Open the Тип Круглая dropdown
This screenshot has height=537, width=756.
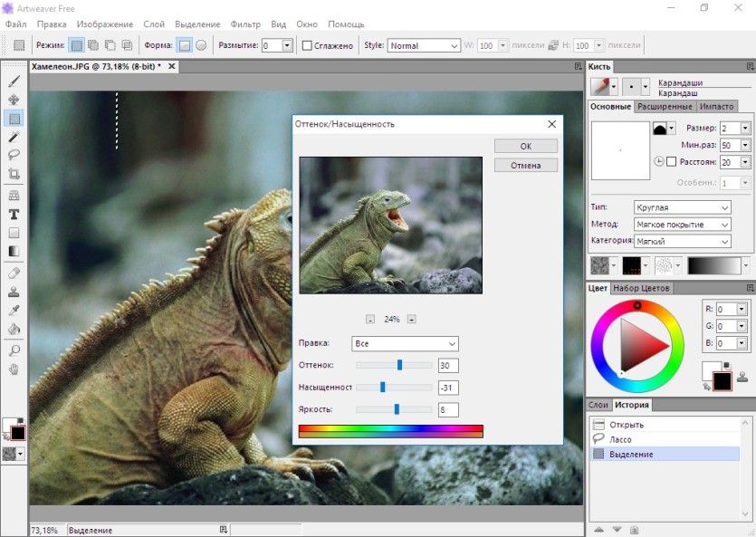[x=683, y=207]
